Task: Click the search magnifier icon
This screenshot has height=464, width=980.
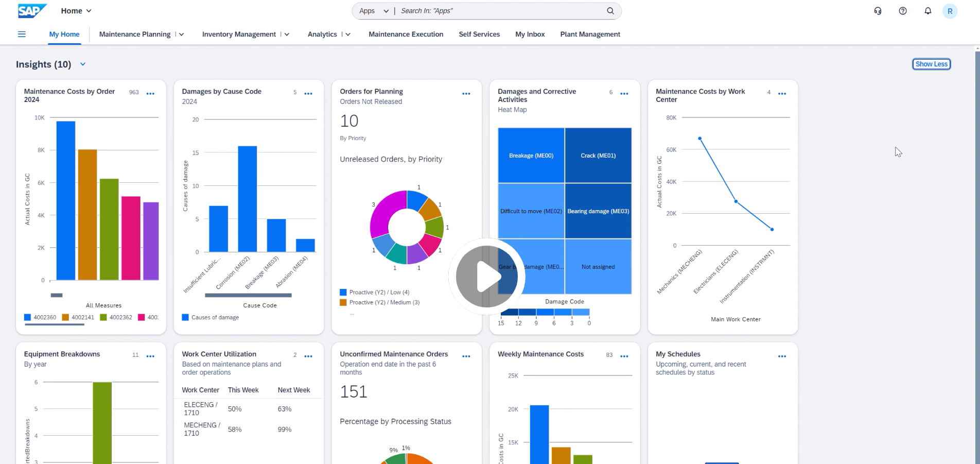Action: 610,10
